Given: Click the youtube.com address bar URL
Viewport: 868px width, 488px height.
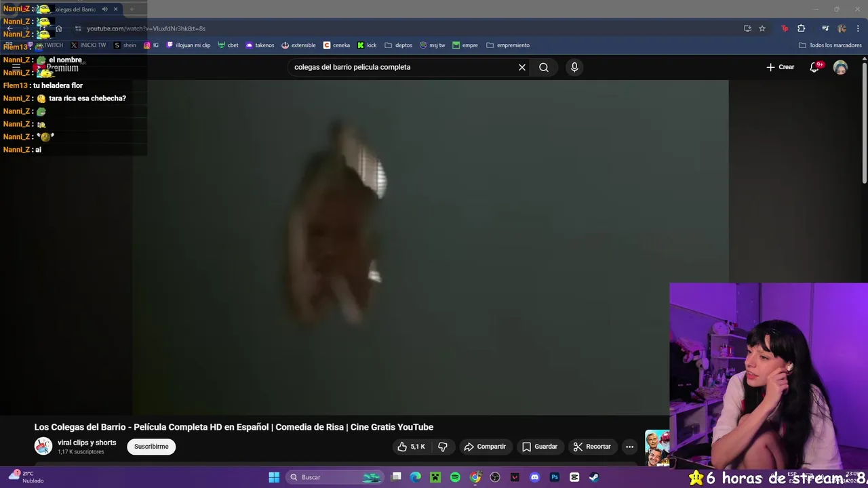Looking at the screenshot, I should tap(146, 28).
